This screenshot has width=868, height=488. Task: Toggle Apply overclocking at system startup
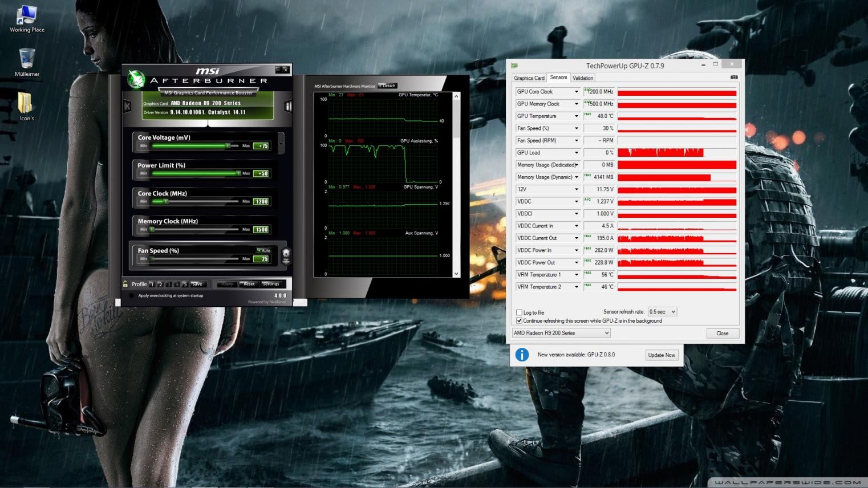click(x=132, y=295)
